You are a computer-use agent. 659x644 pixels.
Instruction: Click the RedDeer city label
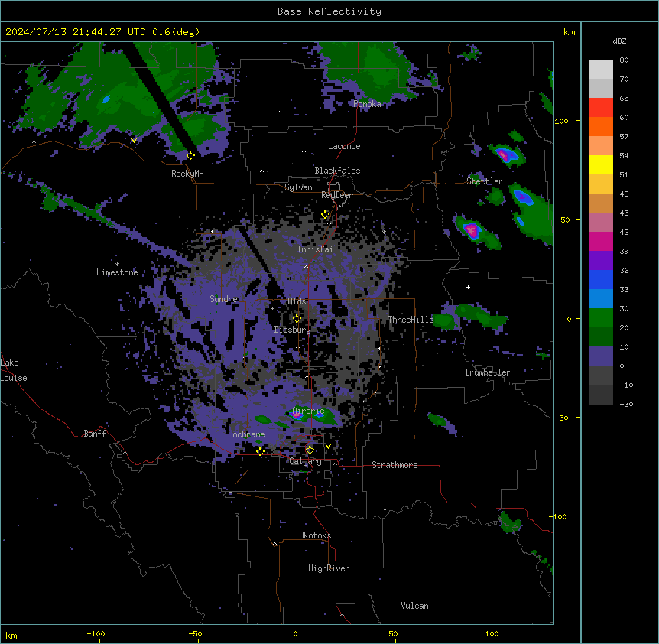tap(336, 195)
